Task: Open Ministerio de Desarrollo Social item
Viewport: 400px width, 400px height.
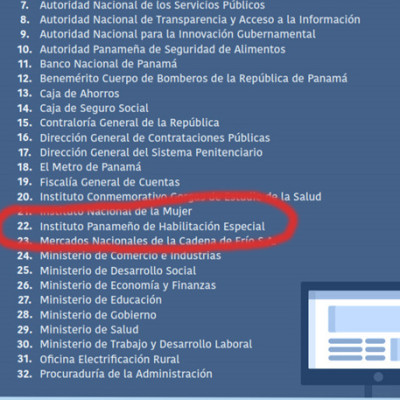Action: (118, 270)
